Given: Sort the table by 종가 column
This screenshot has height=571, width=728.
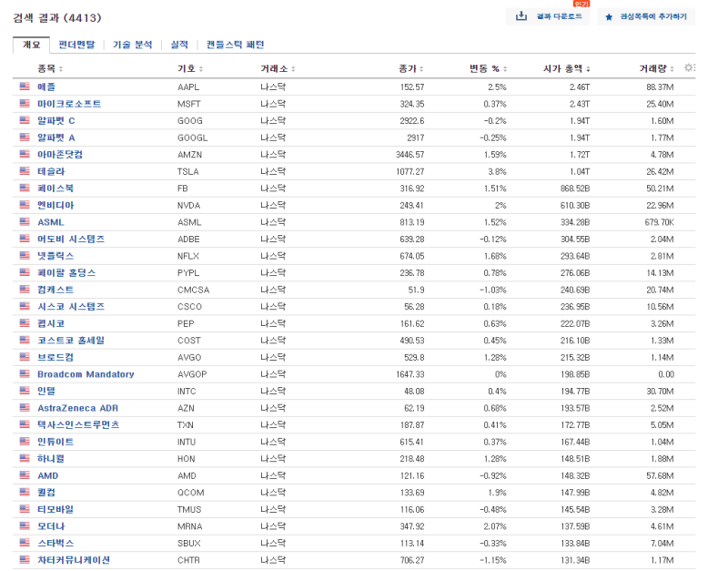Looking at the screenshot, I should pos(411,69).
